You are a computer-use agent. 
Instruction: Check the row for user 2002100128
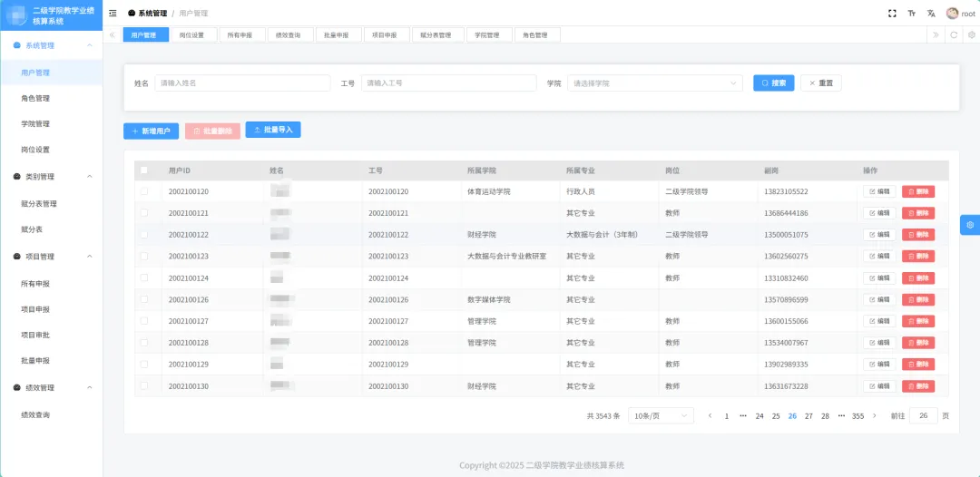144,343
